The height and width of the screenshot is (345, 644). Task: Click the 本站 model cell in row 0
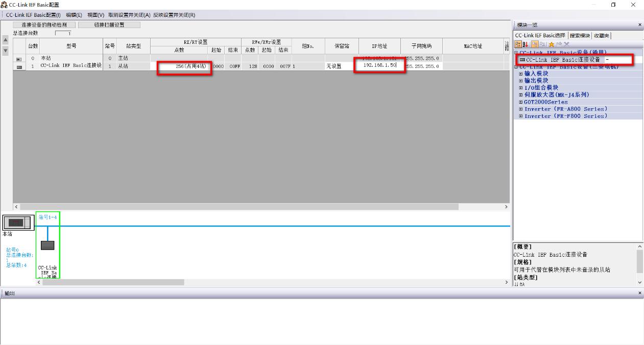71,58
